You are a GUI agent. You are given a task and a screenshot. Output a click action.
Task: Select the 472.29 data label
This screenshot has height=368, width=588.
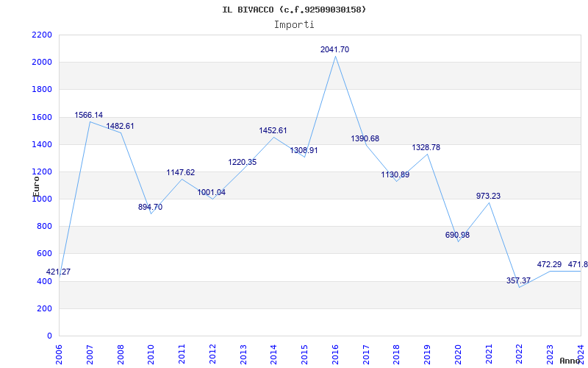(549, 265)
